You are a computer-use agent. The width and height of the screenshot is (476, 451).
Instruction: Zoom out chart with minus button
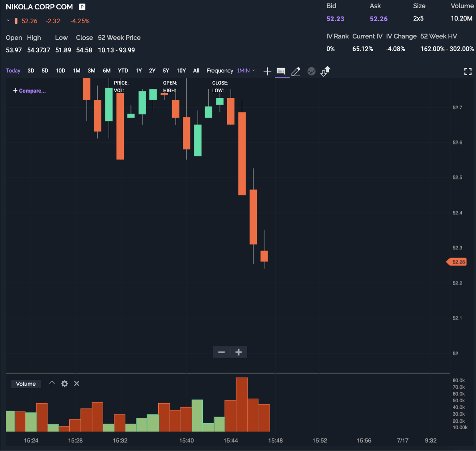click(x=222, y=352)
